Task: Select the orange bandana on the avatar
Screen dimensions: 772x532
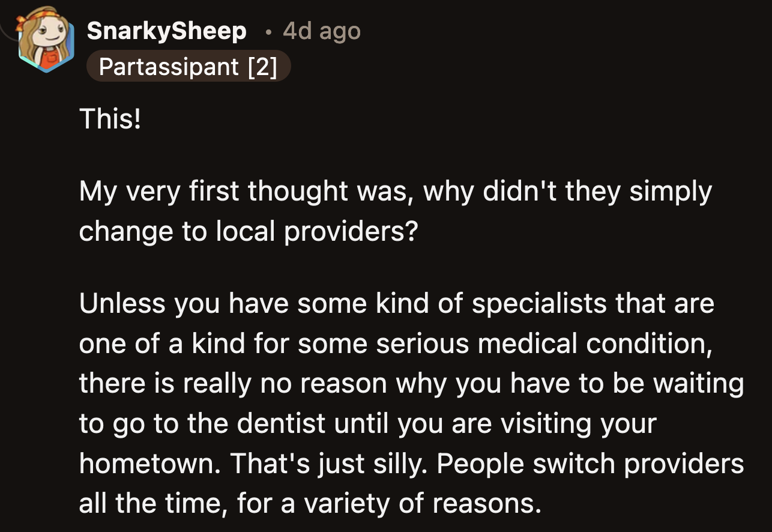Action: click(44, 13)
